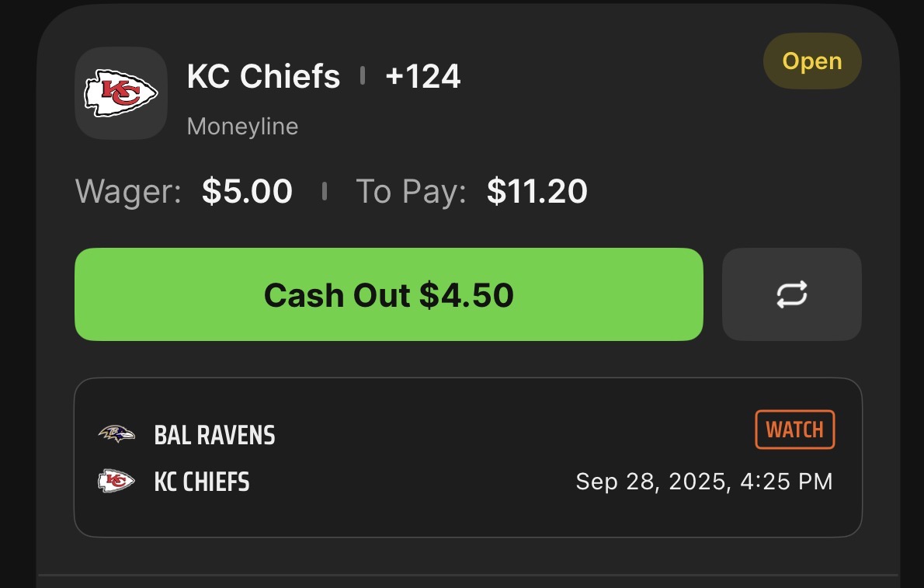
Task: Open the BAL RAVENS team name
Action: [214, 435]
